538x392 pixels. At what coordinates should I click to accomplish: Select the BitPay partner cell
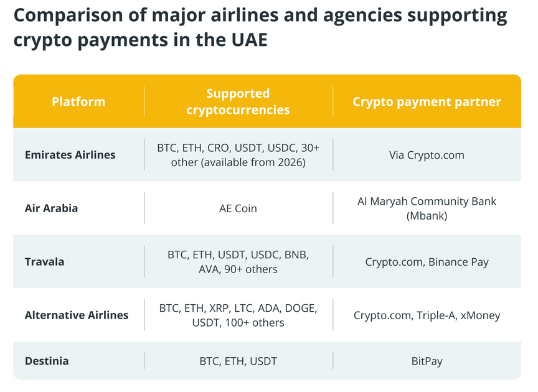(x=427, y=361)
